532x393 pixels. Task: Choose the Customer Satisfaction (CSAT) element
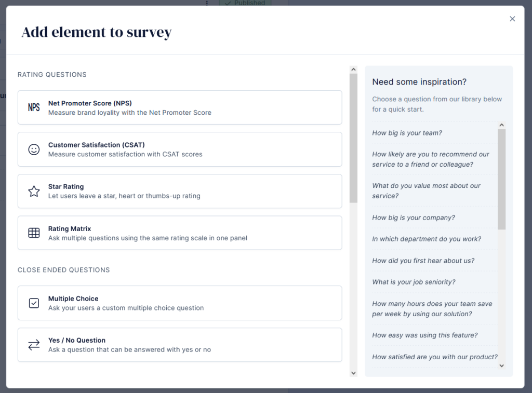point(180,150)
